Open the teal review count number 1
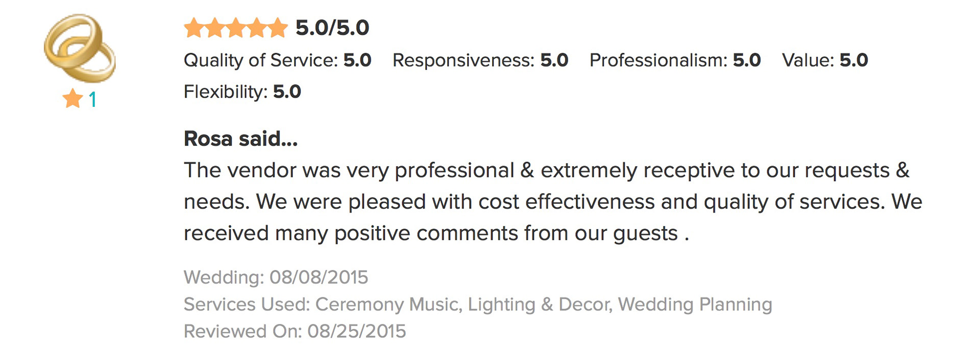980x346 pixels. click(92, 99)
